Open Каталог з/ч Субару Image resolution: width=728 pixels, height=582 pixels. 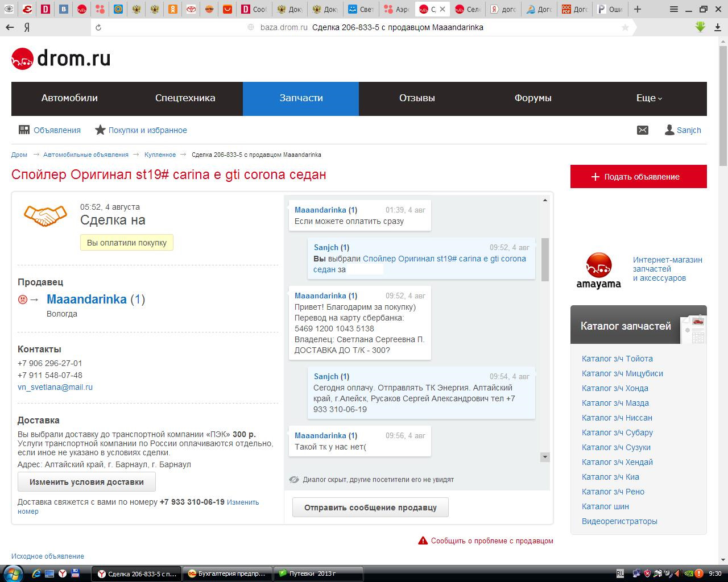tap(617, 433)
